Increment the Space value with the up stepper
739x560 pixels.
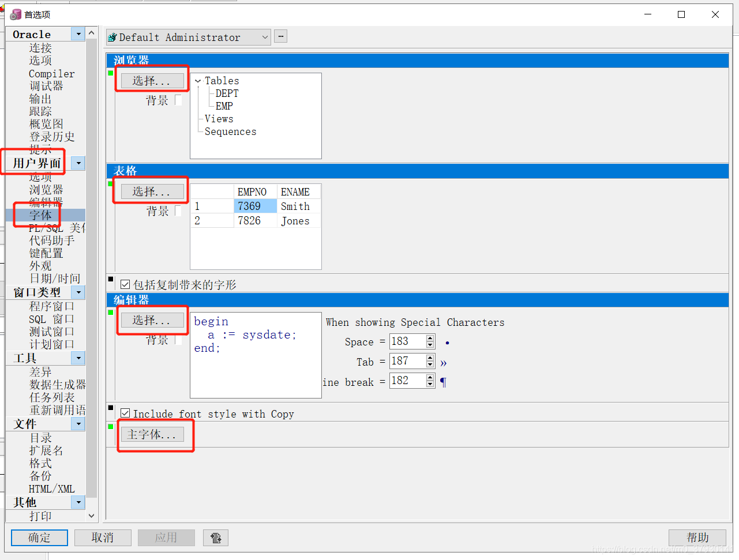[x=431, y=338]
